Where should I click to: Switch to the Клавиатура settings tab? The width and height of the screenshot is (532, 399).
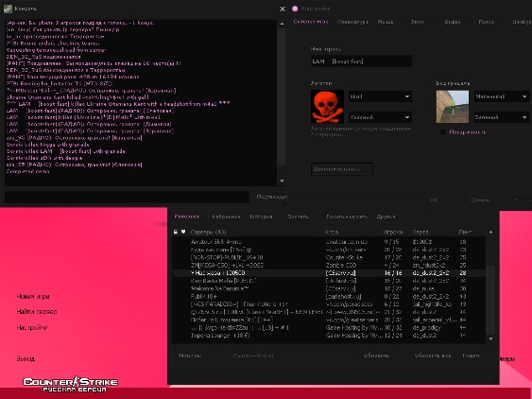click(352, 22)
